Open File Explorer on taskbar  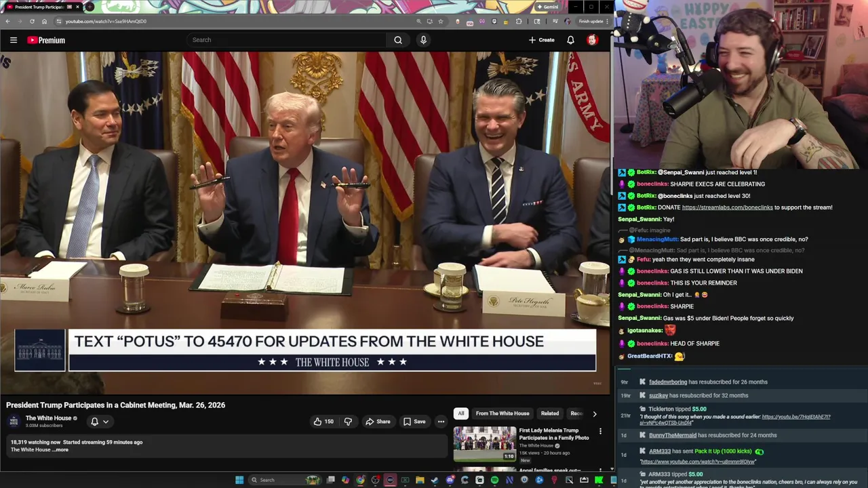420,480
